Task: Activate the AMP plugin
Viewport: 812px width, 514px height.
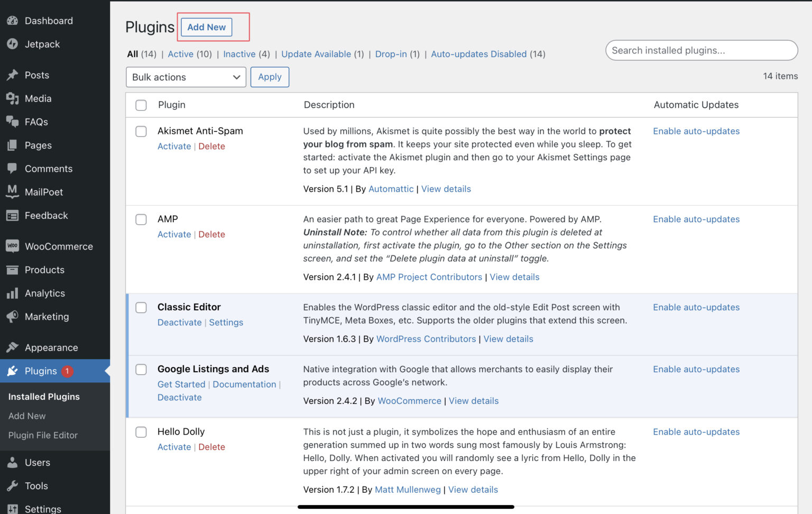Action: [174, 234]
